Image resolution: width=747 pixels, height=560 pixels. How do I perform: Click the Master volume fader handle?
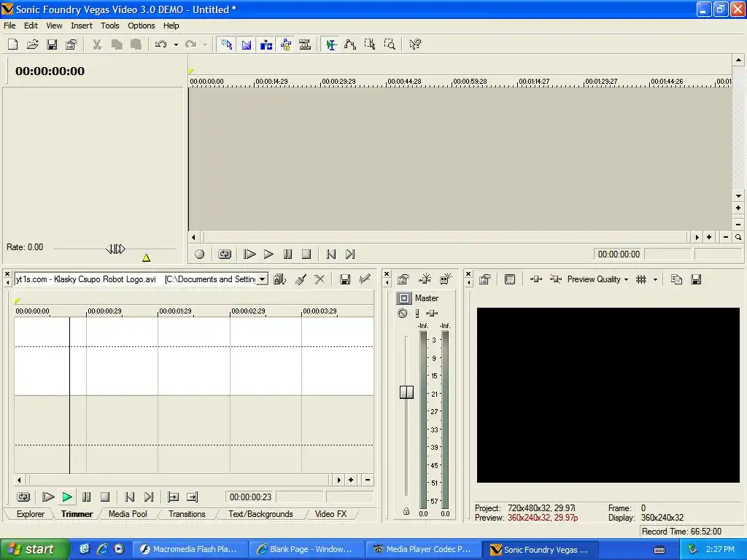coord(406,392)
